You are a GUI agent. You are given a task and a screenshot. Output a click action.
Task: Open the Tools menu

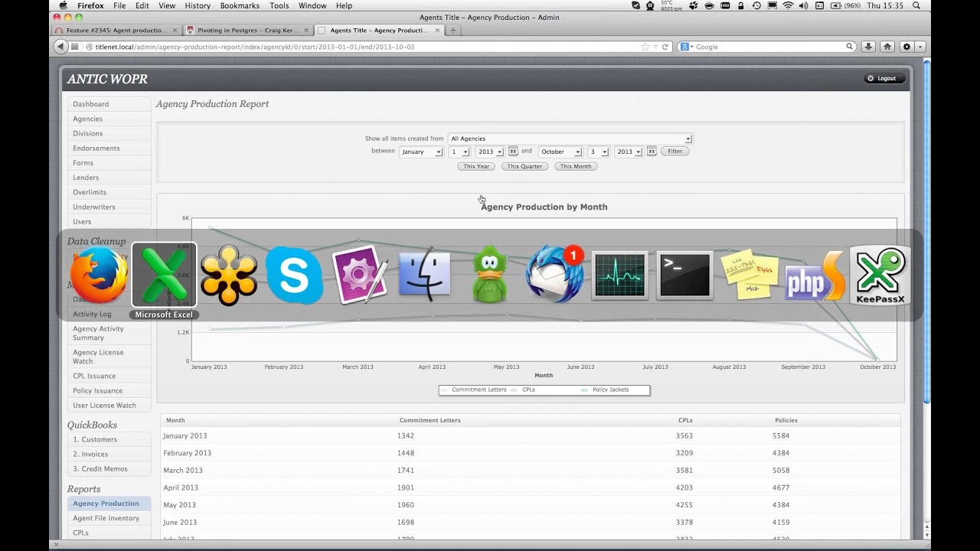(x=279, y=5)
